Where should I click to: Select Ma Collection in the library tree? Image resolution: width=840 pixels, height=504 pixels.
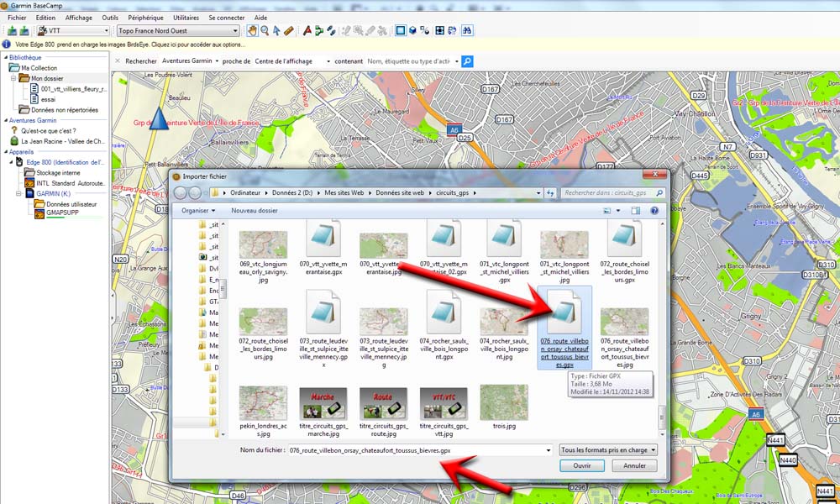(x=39, y=68)
